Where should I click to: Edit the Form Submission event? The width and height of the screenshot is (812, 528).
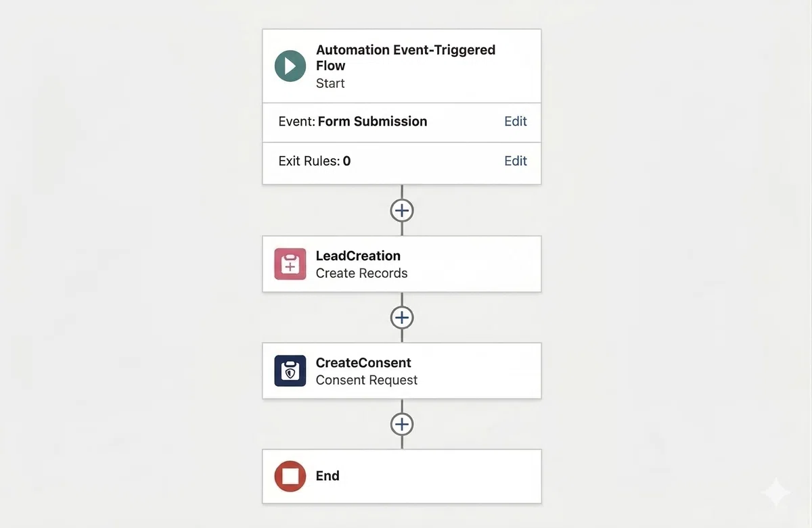coord(516,122)
